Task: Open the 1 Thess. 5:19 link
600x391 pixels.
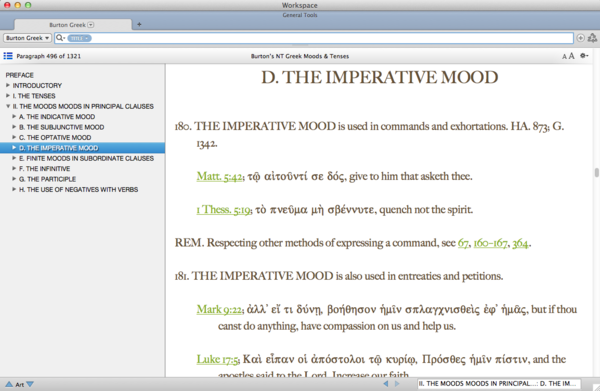Action: coord(223,210)
